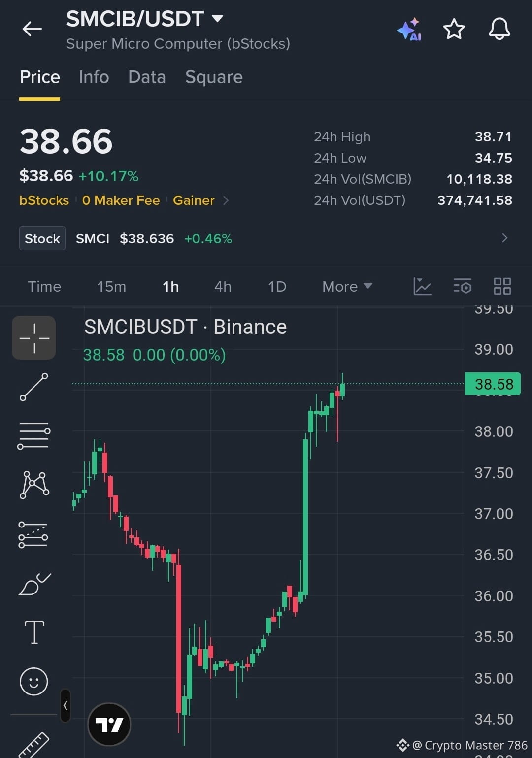Tap the 37.00 price axis label
The height and width of the screenshot is (758, 532).
point(494,514)
